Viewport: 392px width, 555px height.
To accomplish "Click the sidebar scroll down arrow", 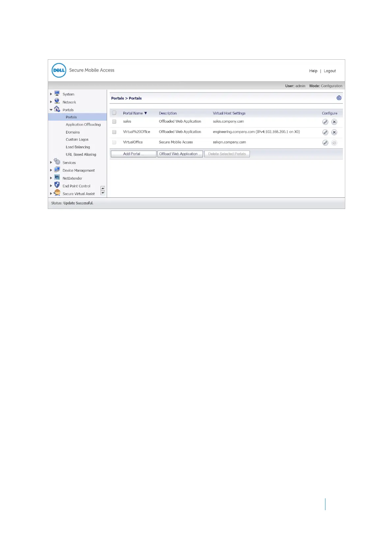I will click(x=103, y=193).
